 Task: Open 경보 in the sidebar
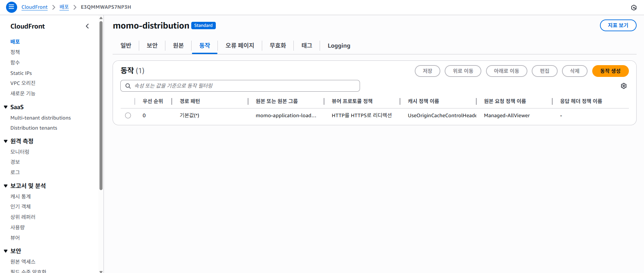click(15, 162)
